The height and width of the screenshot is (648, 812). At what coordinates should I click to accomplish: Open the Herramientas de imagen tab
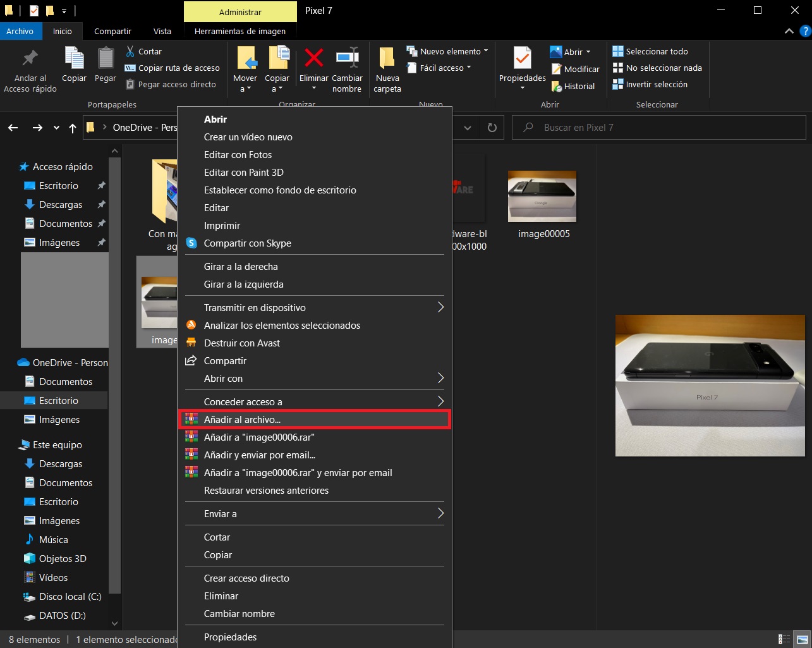(x=240, y=31)
